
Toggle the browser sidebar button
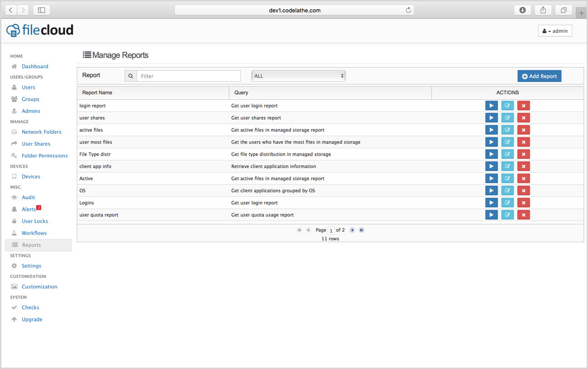42,10
